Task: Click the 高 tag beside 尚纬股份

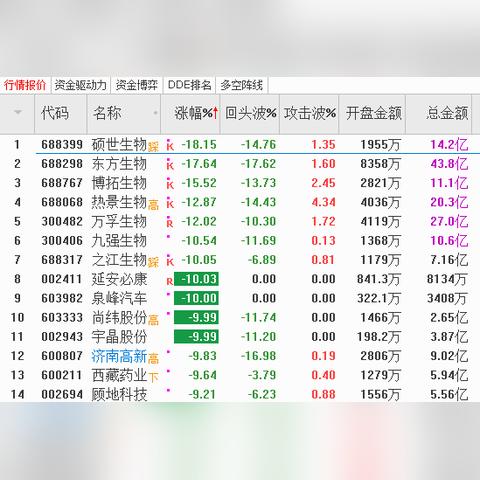Action: click(153, 320)
